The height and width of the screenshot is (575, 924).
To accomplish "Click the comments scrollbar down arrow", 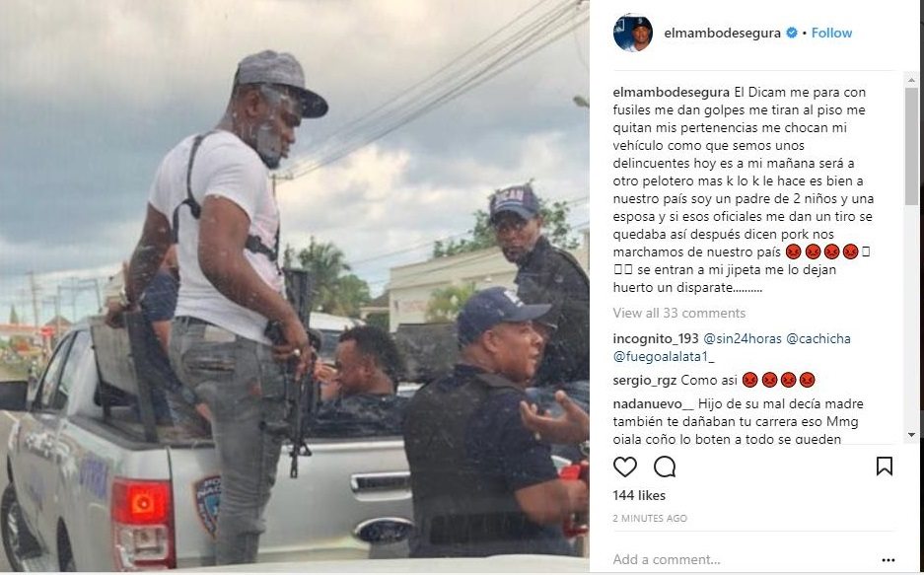I will pyautogui.click(x=911, y=435).
